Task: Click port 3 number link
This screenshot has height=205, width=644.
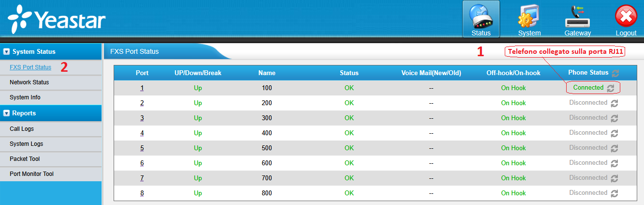Action: [x=142, y=118]
